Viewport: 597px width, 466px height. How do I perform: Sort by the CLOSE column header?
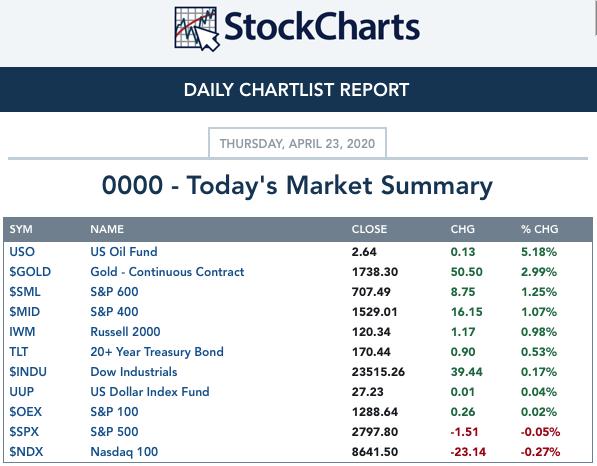369,229
